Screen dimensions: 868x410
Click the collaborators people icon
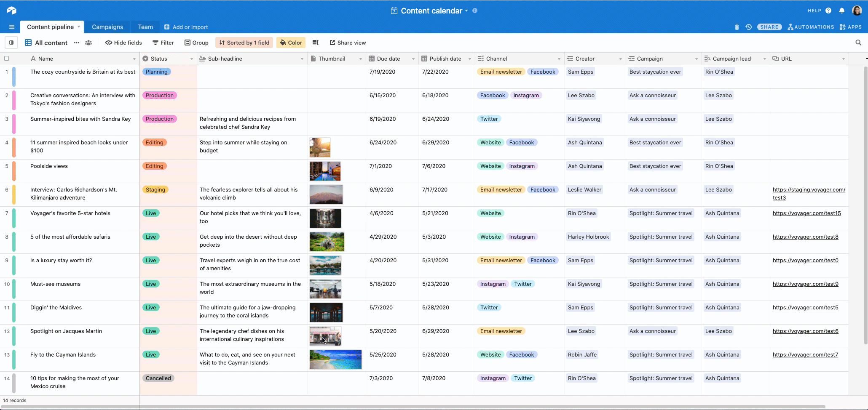click(x=88, y=43)
